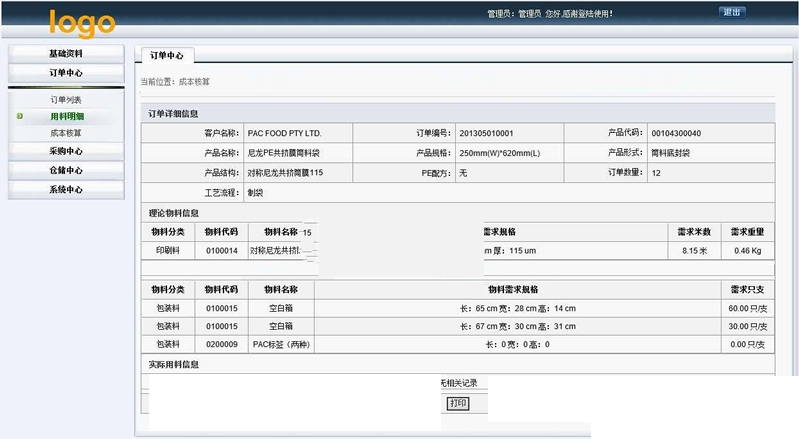Open 订单列表 in the sidebar
799x439 pixels.
66,100
